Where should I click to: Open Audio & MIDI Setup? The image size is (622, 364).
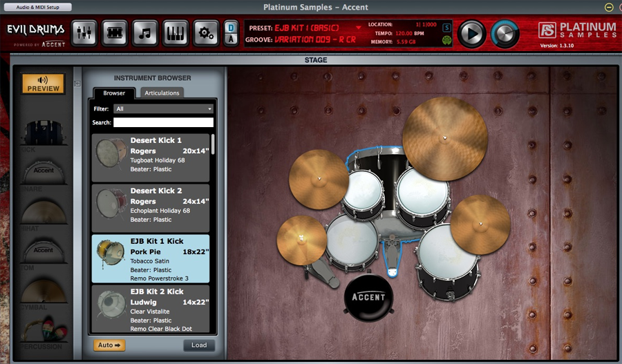(38, 7)
